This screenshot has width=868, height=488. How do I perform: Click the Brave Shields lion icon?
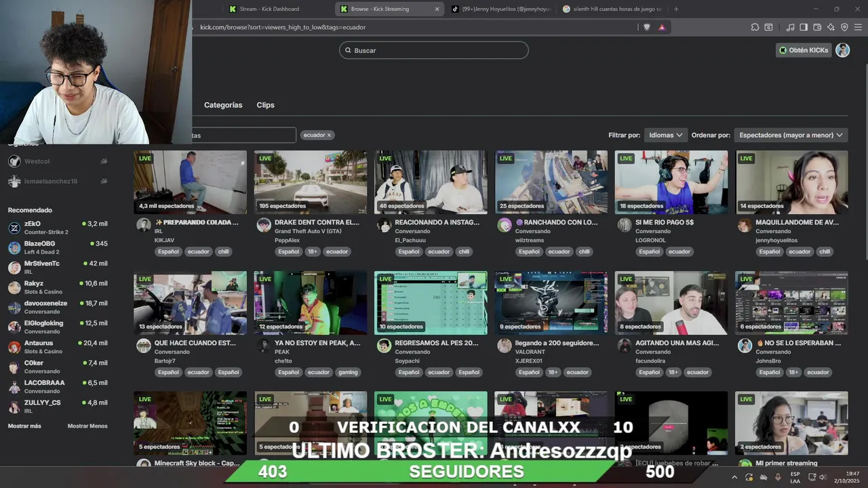pos(646,27)
